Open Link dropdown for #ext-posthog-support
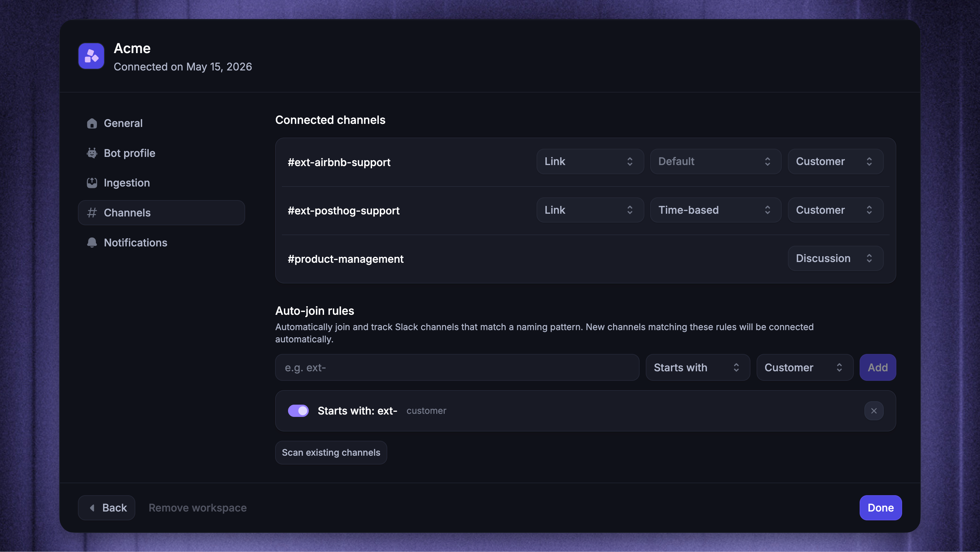 point(590,210)
